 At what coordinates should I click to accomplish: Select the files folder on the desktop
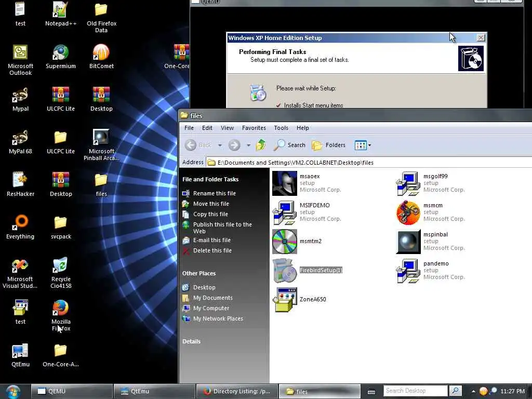(101, 185)
